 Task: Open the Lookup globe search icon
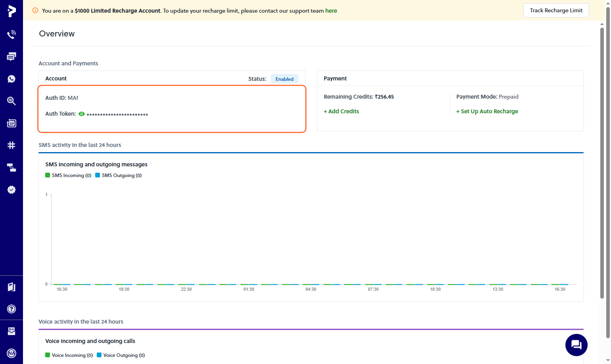click(x=11, y=101)
